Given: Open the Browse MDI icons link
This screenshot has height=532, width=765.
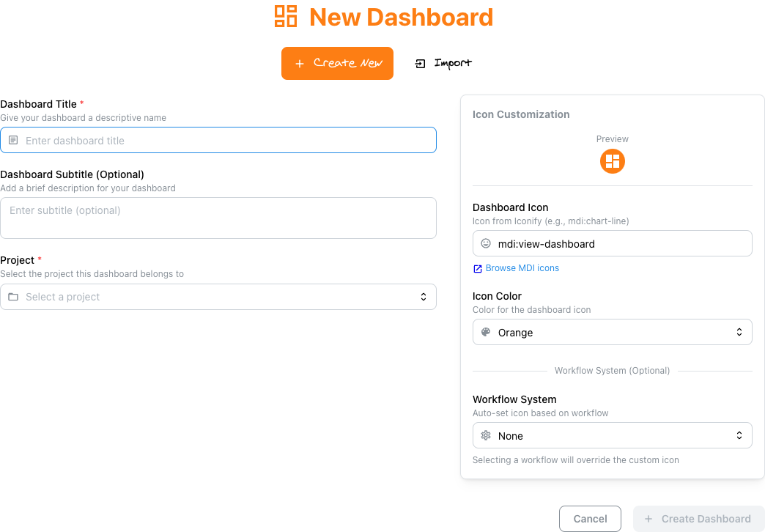Looking at the screenshot, I should (x=522, y=268).
